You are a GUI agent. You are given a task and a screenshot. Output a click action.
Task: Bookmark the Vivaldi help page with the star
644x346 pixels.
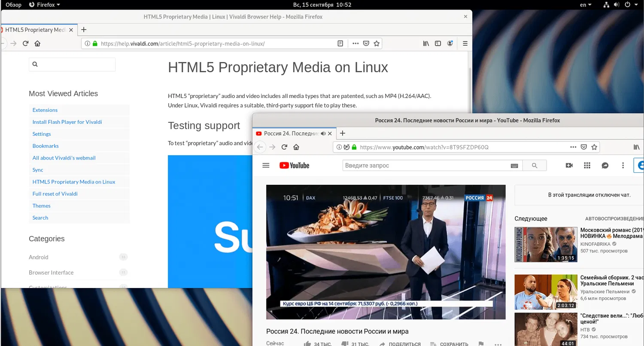(x=377, y=43)
